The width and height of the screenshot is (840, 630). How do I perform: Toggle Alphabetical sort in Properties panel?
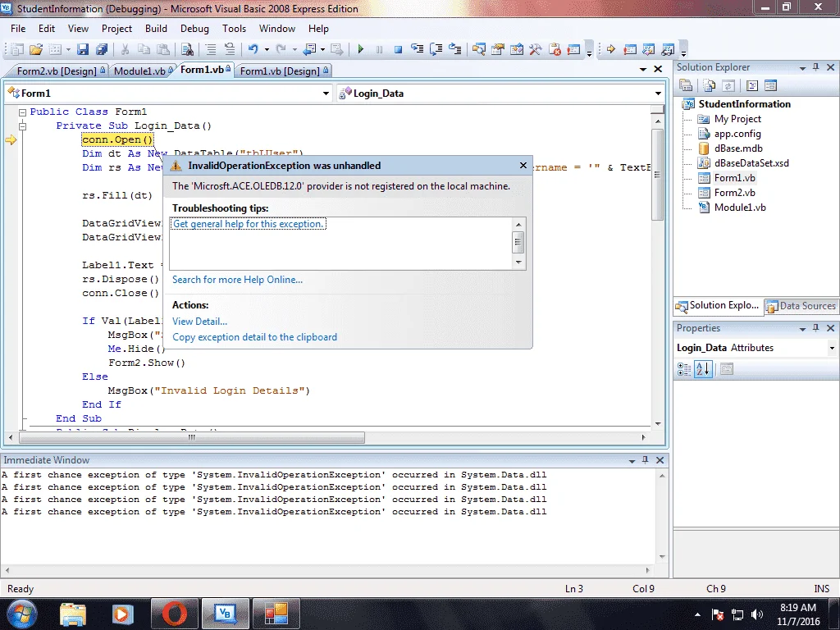tap(703, 368)
